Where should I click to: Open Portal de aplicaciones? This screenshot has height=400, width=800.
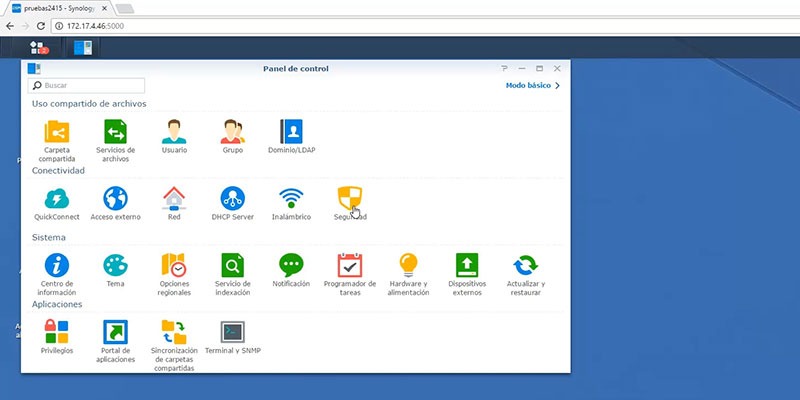click(x=115, y=341)
